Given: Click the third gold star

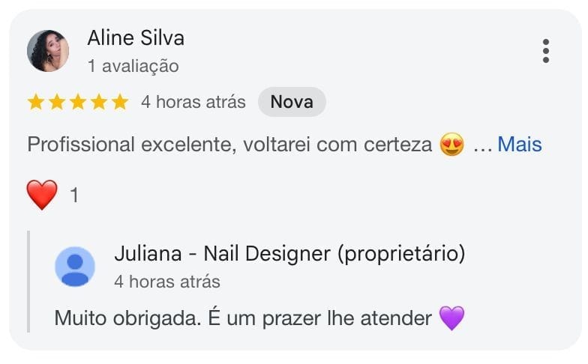Looking at the screenshot, I should tap(78, 103).
